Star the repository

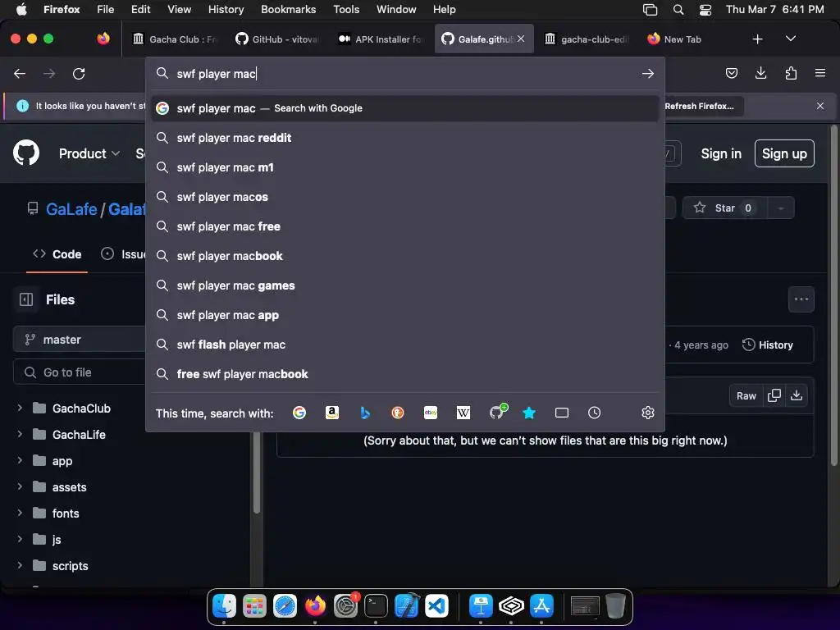[x=724, y=208]
